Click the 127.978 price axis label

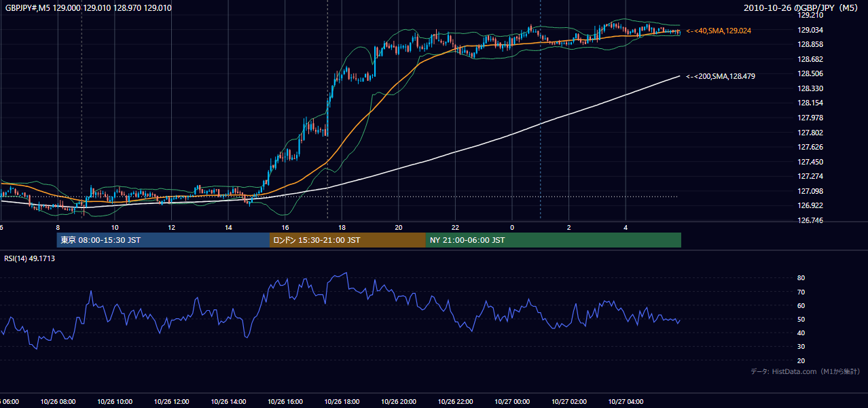[x=810, y=118]
